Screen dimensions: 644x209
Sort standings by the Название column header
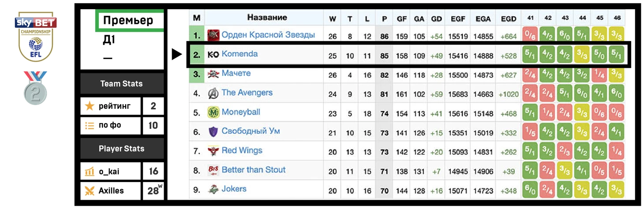pos(267,18)
